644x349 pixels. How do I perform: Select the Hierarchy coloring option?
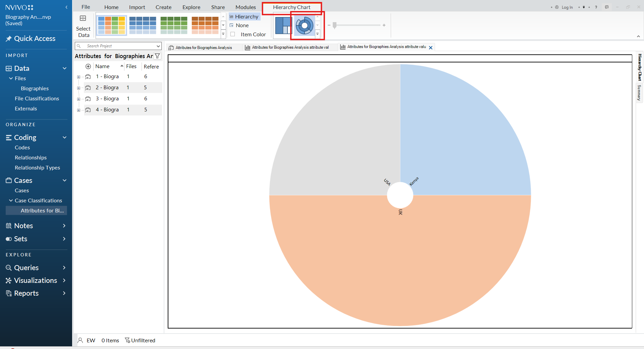coord(246,17)
